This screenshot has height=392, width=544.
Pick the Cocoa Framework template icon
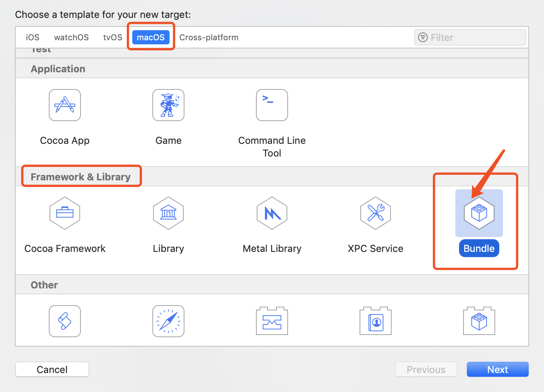point(65,213)
